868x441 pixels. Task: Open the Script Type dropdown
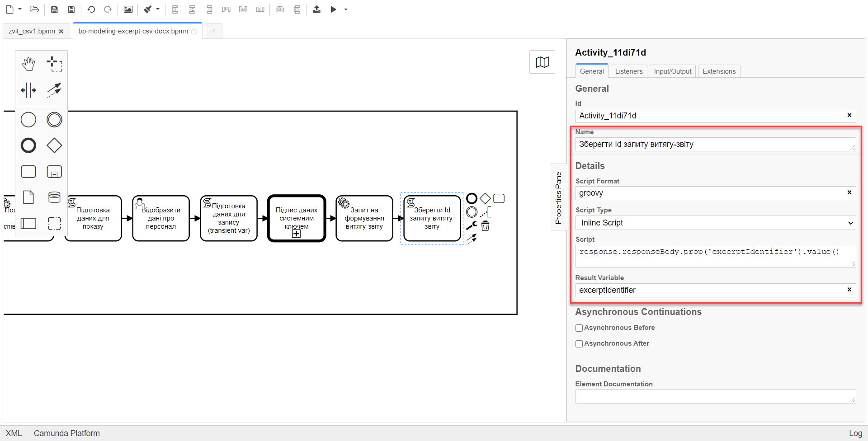[716, 223]
